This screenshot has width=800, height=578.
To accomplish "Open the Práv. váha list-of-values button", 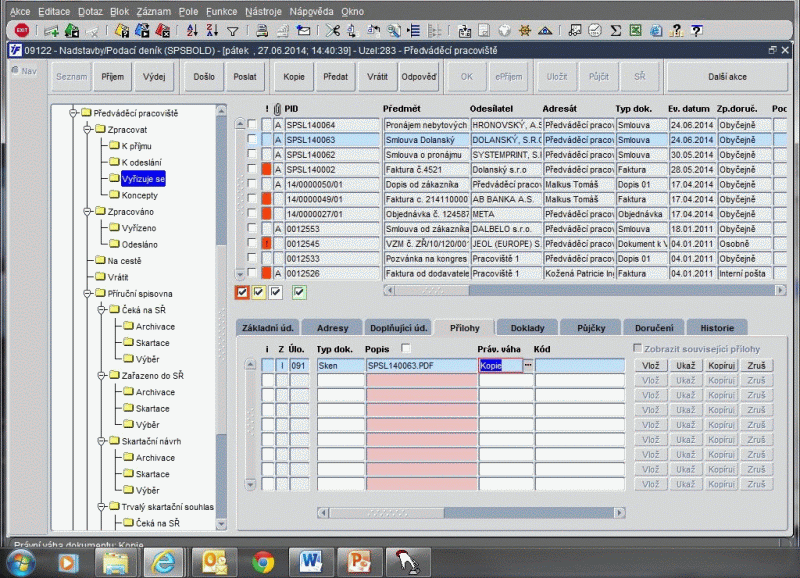I will point(528,365).
